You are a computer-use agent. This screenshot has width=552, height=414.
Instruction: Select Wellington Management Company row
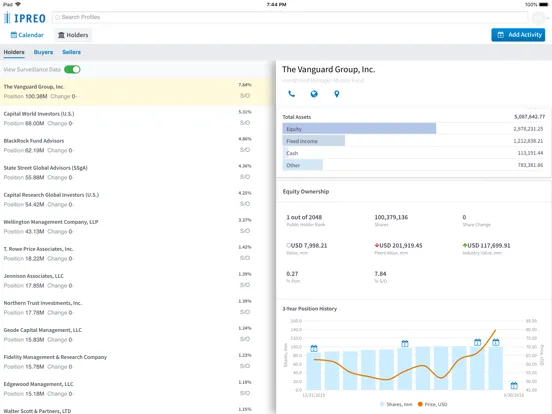click(x=137, y=227)
